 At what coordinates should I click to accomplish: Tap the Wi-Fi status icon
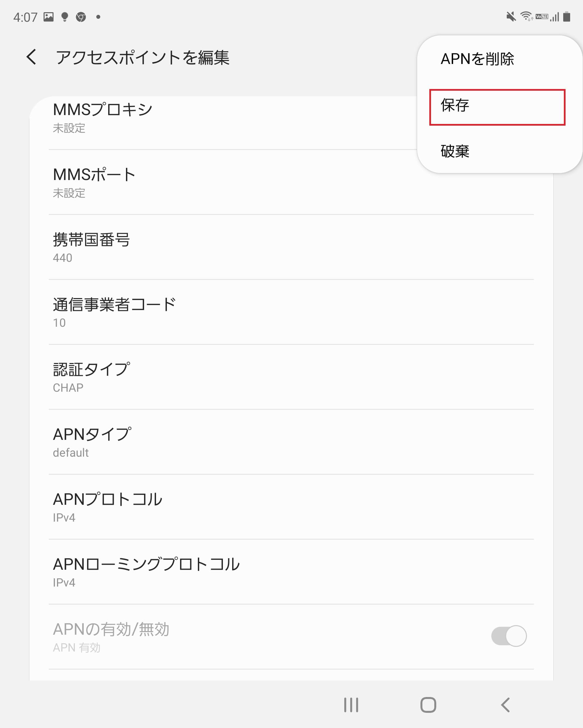pyautogui.click(x=526, y=16)
